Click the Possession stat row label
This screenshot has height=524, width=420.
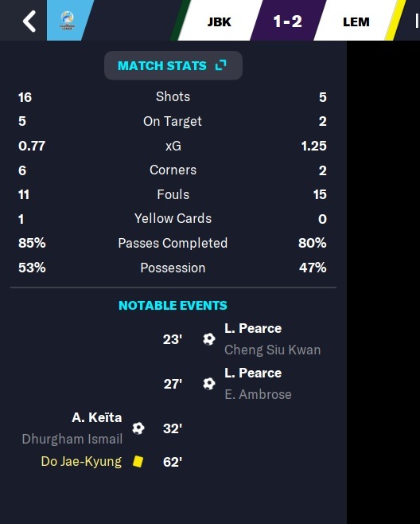coord(173,268)
